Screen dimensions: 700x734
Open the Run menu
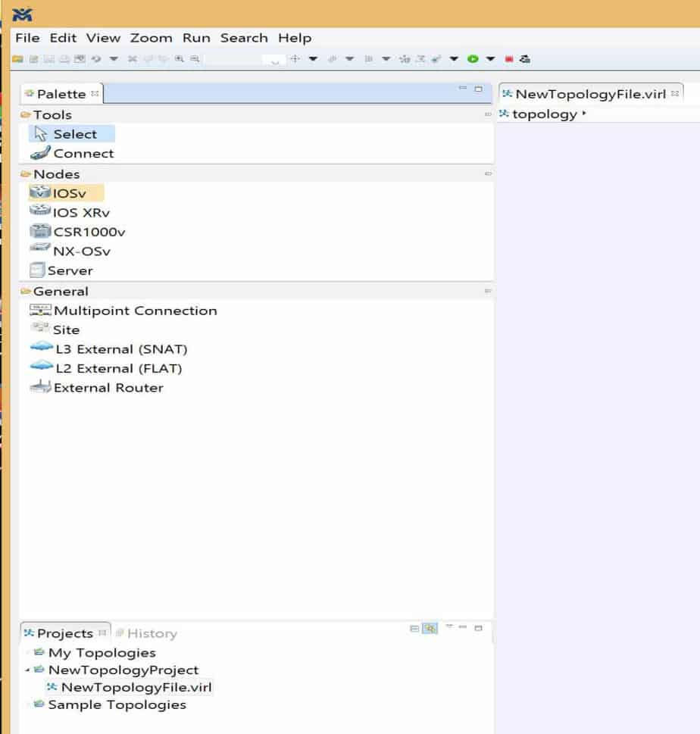pos(197,38)
